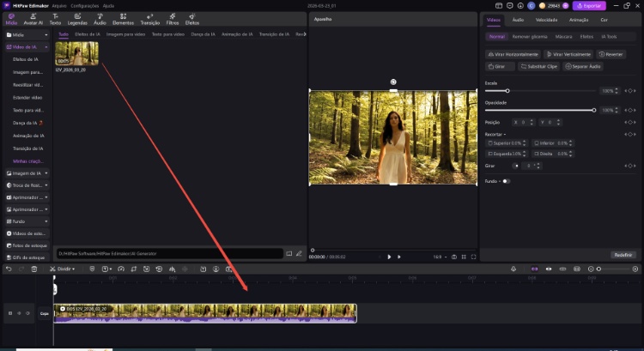The width and height of the screenshot is (644, 351).
Task: Open the Filtros panel
Action: coord(173,19)
